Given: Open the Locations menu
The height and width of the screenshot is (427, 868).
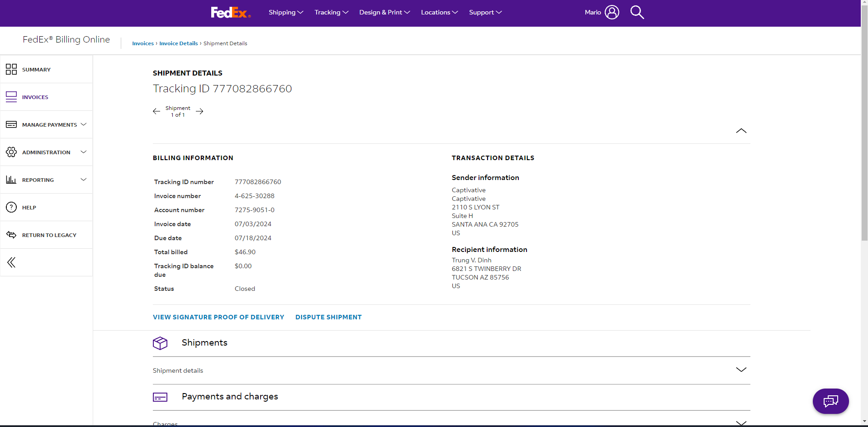Looking at the screenshot, I should click(x=439, y=12).
